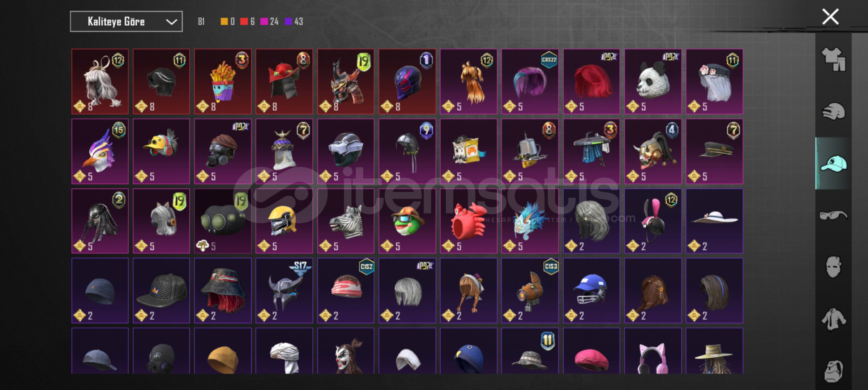Viewport: 868px width, 390px height.
Task: Select the white wide-brim sun hat
Action: pos(714,221)
